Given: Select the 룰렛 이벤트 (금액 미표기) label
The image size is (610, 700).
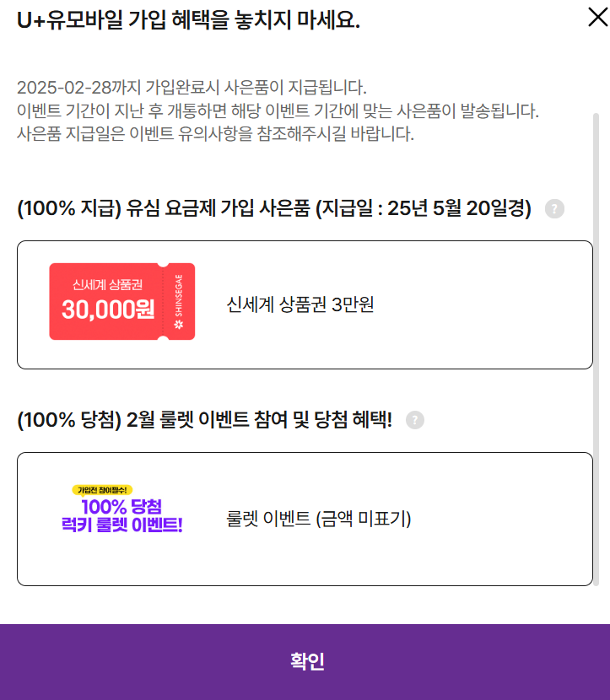Looking at the screenshot, I should pos(318,519).
